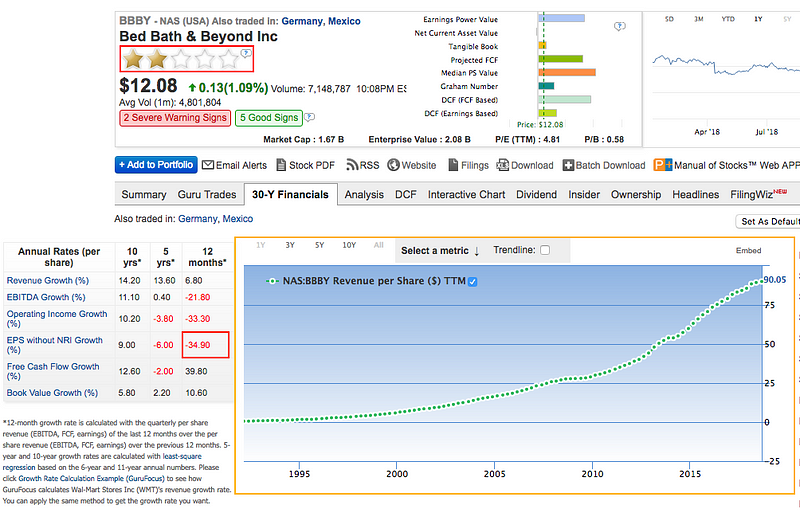Click the Batch Download plus icon

point(568,165)
